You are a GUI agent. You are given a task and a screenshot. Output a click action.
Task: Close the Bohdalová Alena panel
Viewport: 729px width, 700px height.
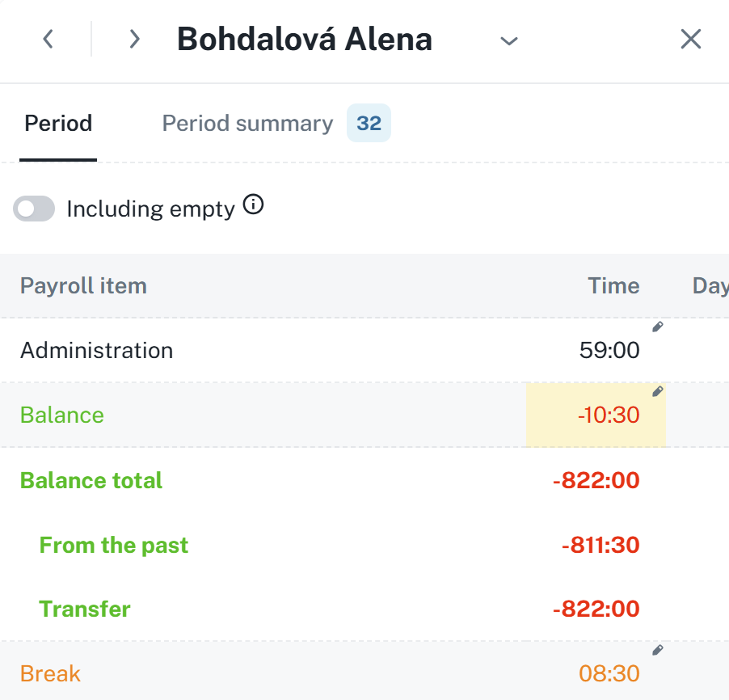click(690, 39)
